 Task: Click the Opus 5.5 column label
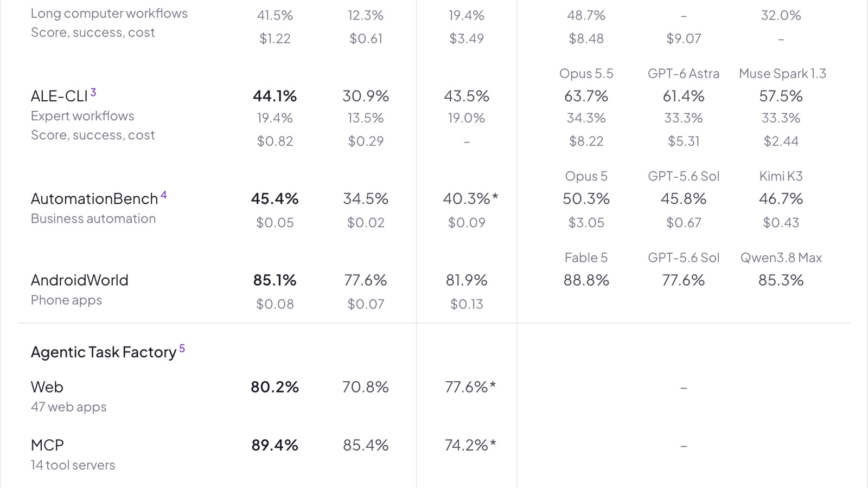point(586,74)
